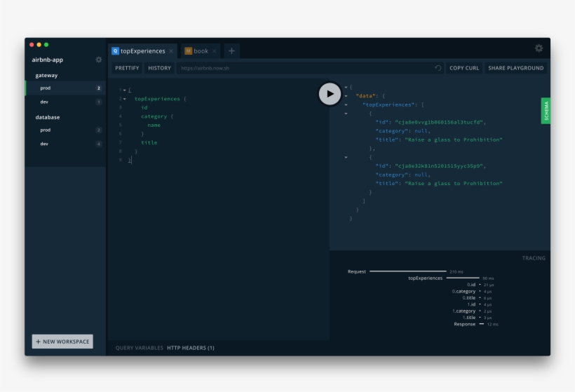
Task: Close the topExperiences tab
Action: point(171,51)
